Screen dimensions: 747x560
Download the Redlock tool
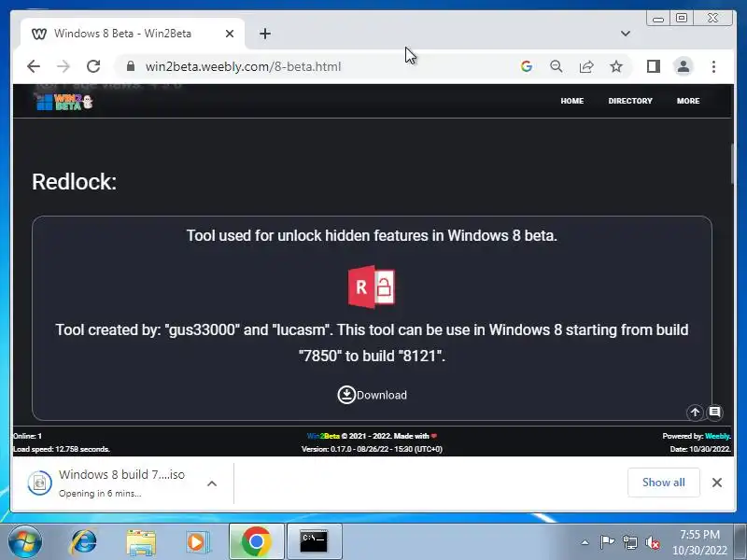coord(372,395)
